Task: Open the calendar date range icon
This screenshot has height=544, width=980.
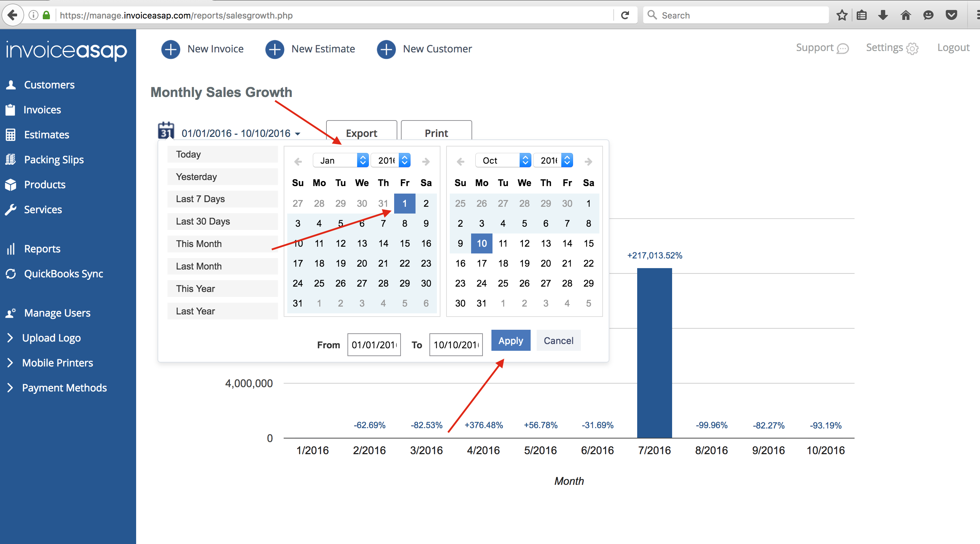Action: 166,131
